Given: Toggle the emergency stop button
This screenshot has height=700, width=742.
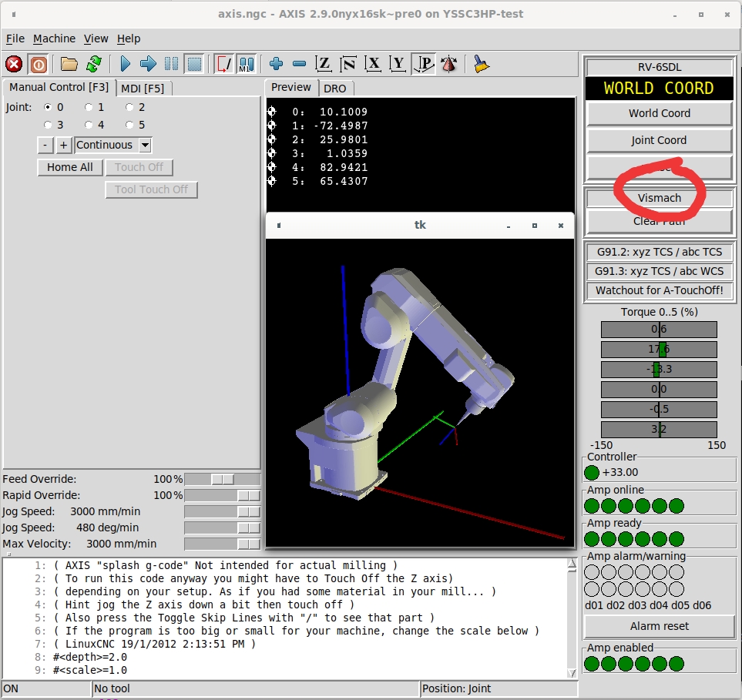Looking at the screenshot, I should tap(14, 64).
